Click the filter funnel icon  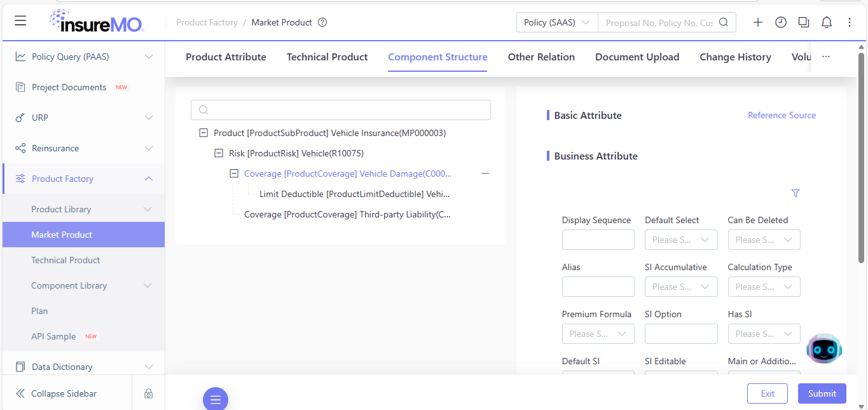pos(796,193)
